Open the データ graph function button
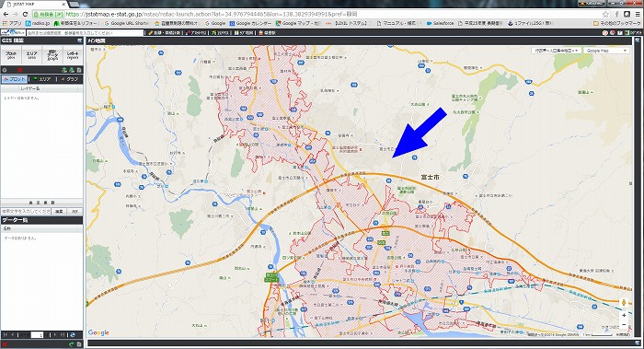Viewport: 644px width, 349px height. pyautogui.click(x=52, y=55)
